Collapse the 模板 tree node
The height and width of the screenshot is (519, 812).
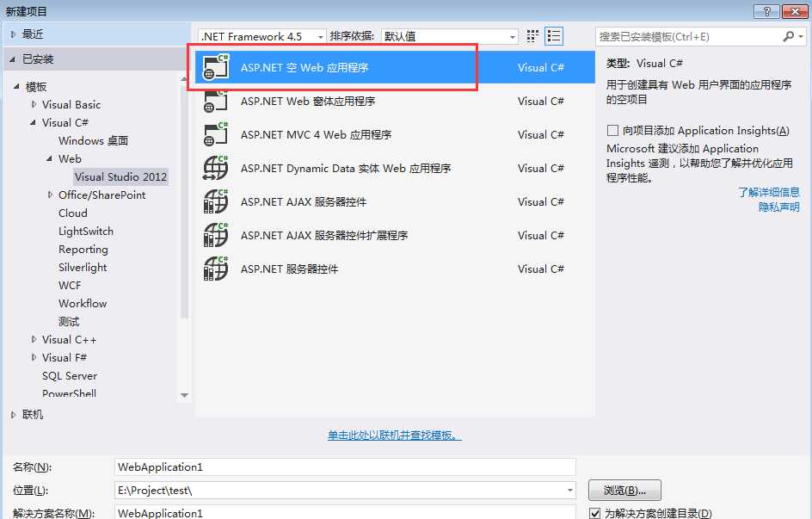pos(16,86)
